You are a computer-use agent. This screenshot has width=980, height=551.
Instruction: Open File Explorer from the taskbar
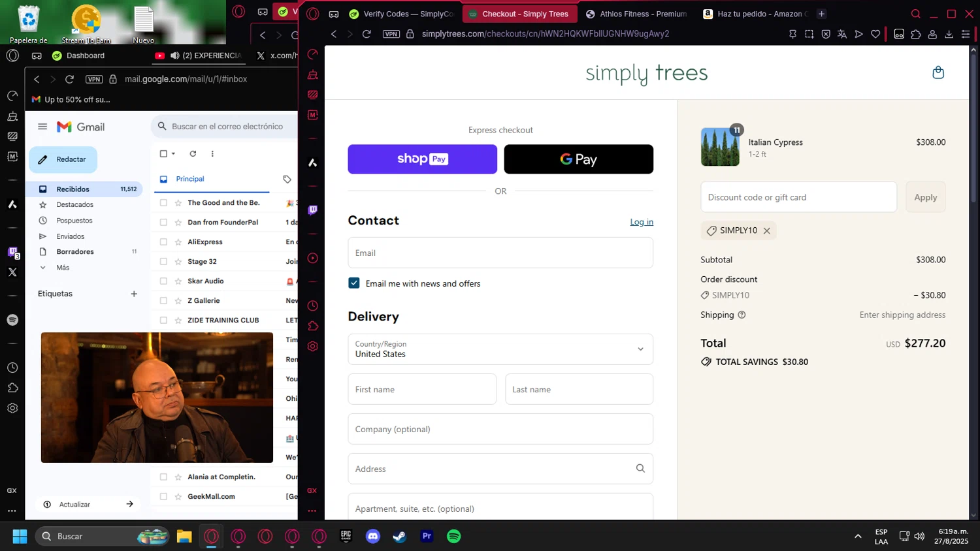point(184,536)
